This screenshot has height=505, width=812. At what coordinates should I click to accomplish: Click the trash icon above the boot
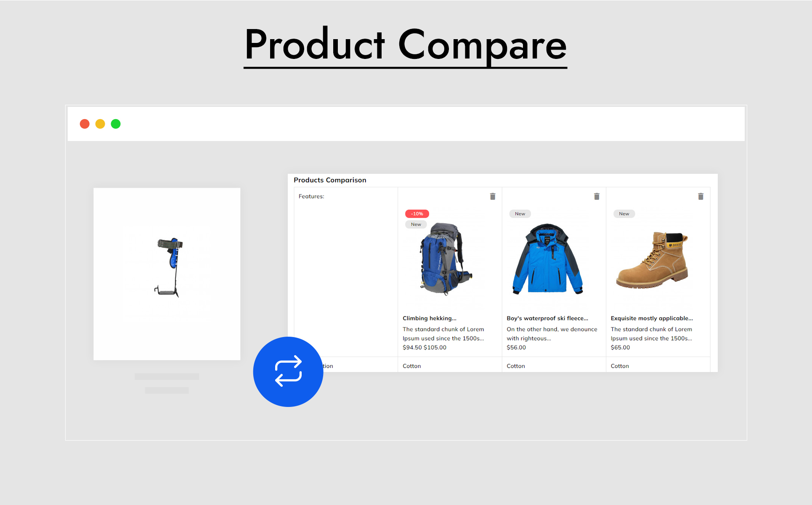pyautogui.click(x=701, y=197)
